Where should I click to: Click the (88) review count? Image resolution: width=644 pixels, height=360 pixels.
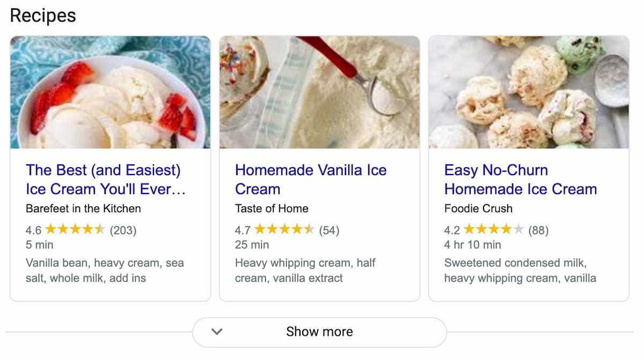click(538, 231)
